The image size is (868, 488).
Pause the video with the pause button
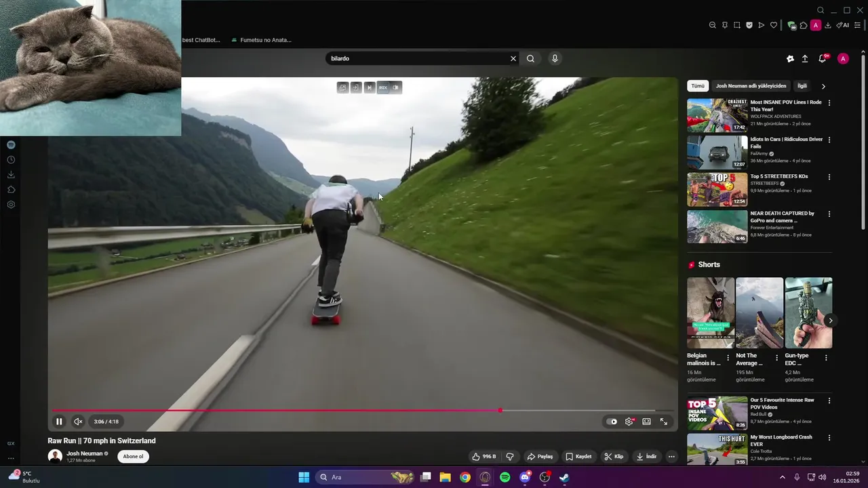(59, 422)
